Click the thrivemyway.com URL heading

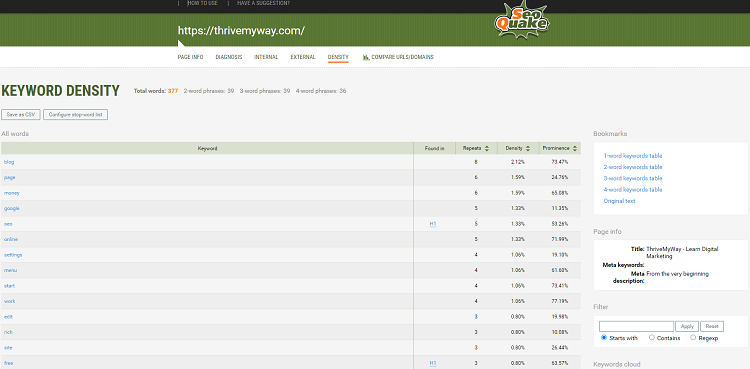pos(241,31)
